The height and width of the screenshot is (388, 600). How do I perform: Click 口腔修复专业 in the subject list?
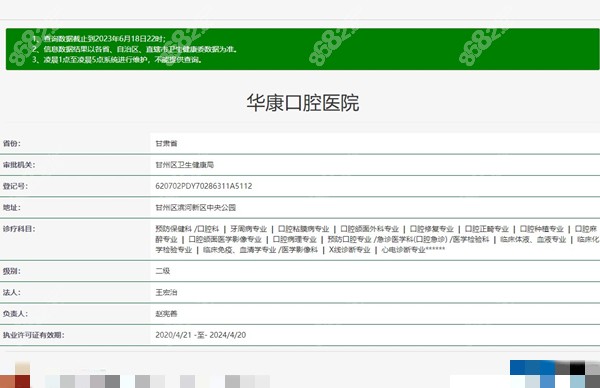(x=432, y=229)
